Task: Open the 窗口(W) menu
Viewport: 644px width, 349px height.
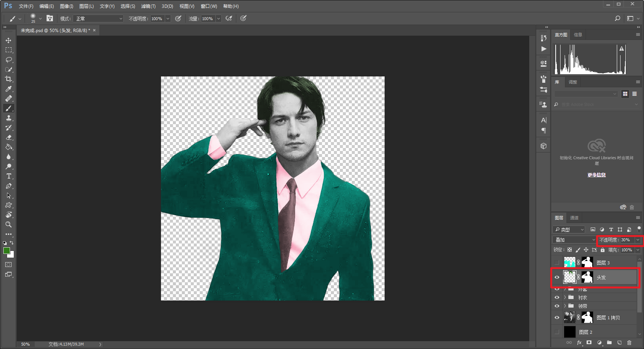Action: pyautogui.click(x=209, y=6)
